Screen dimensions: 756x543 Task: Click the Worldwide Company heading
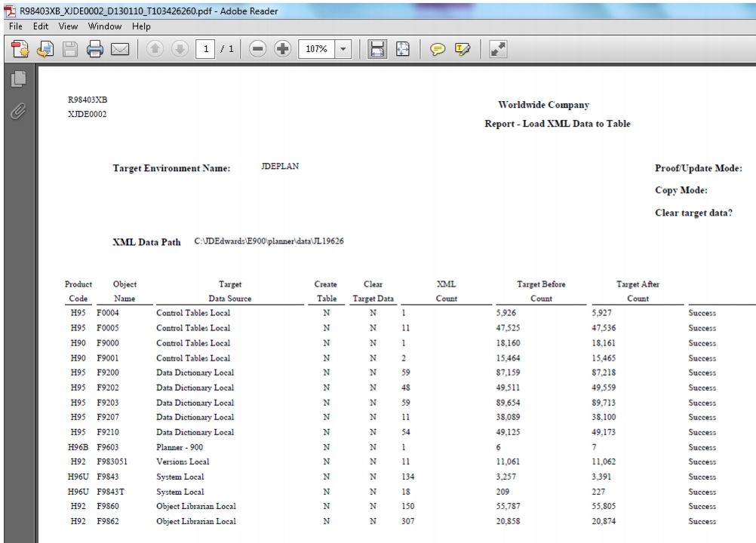(544, 105)
